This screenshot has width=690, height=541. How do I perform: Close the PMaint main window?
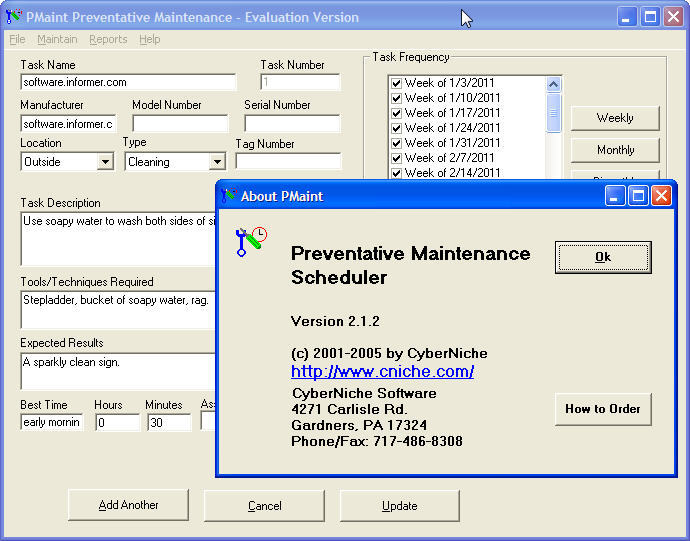(673, 17)
